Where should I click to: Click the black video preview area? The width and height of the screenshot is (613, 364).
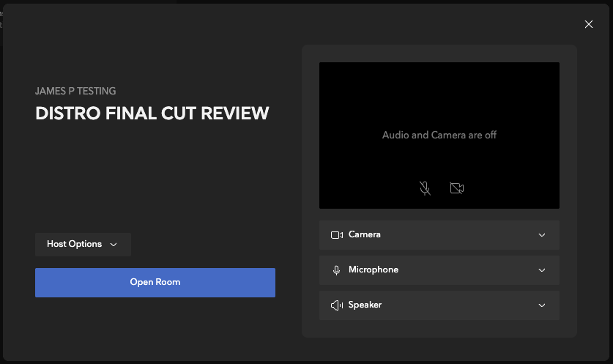tap(439, 95)
